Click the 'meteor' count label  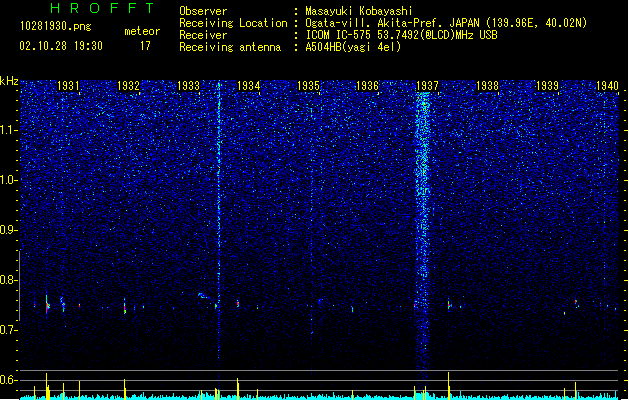click(142, 31)
